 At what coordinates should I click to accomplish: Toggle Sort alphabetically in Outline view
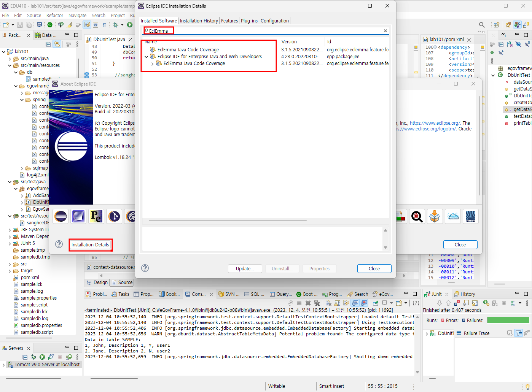(x=510, y=44)
